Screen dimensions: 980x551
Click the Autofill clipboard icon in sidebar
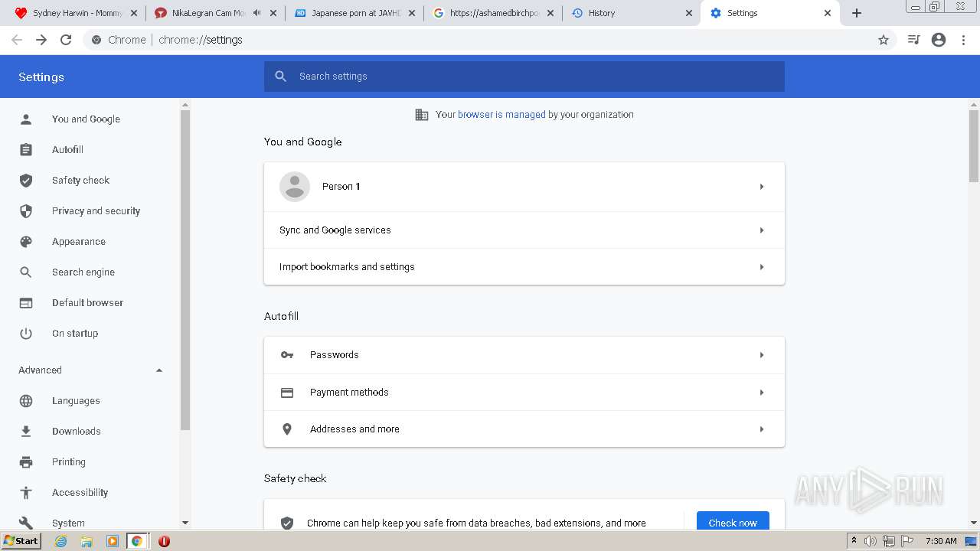(x=26, y=150)
